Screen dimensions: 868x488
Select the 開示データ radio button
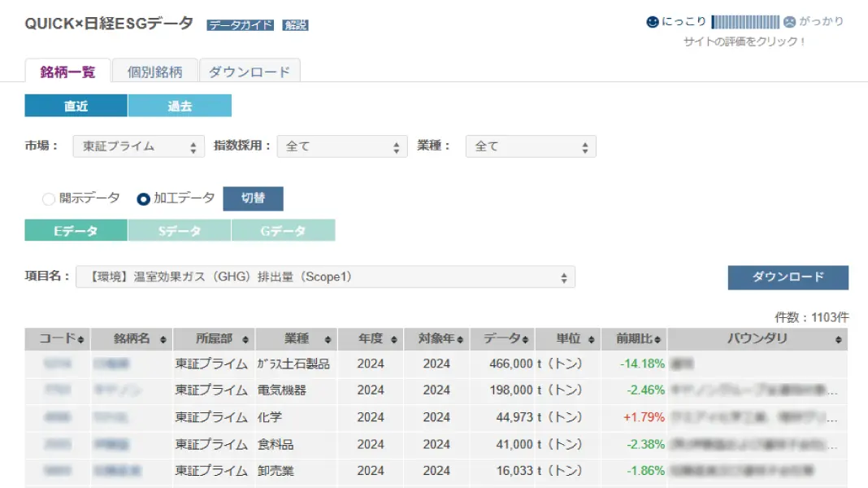click(x=49, y=198)
